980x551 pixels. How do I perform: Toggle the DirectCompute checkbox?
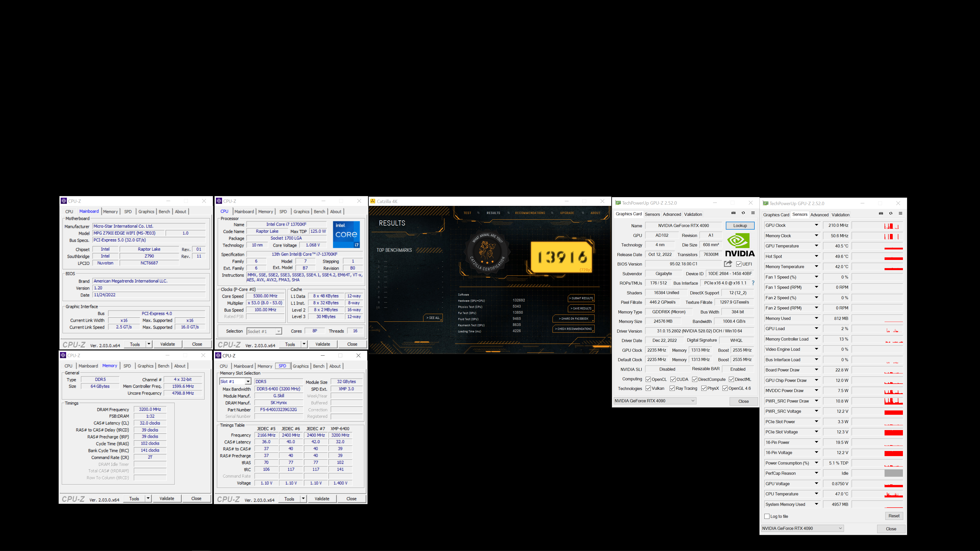(695, 379)
